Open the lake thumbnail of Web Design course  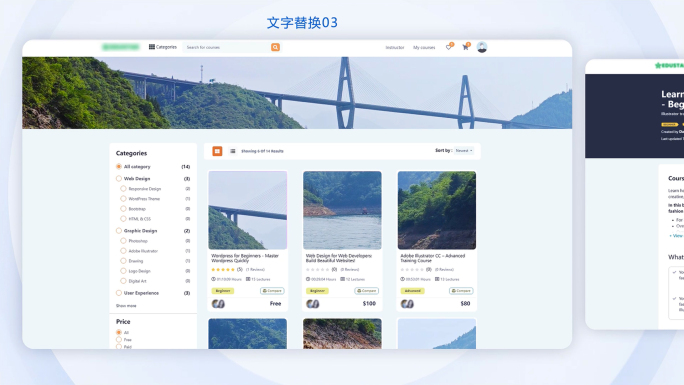pos(342,210)
